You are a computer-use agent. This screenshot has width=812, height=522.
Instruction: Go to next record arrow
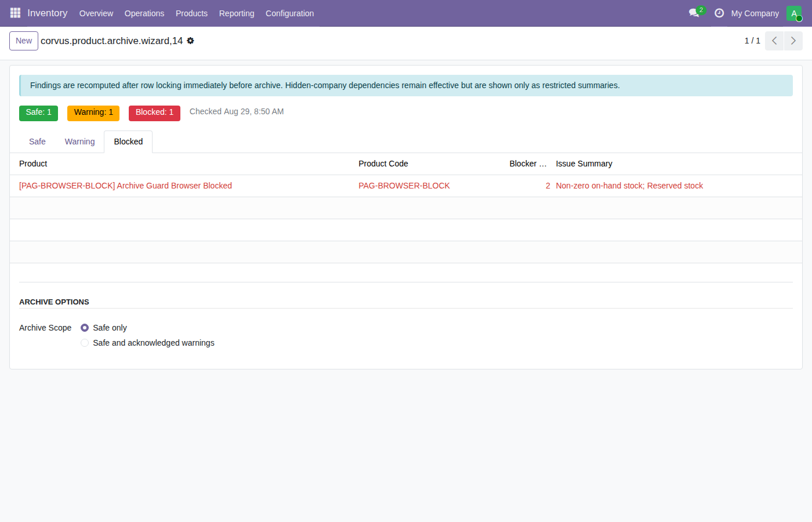pyautogui.click(x=793, y=41)
